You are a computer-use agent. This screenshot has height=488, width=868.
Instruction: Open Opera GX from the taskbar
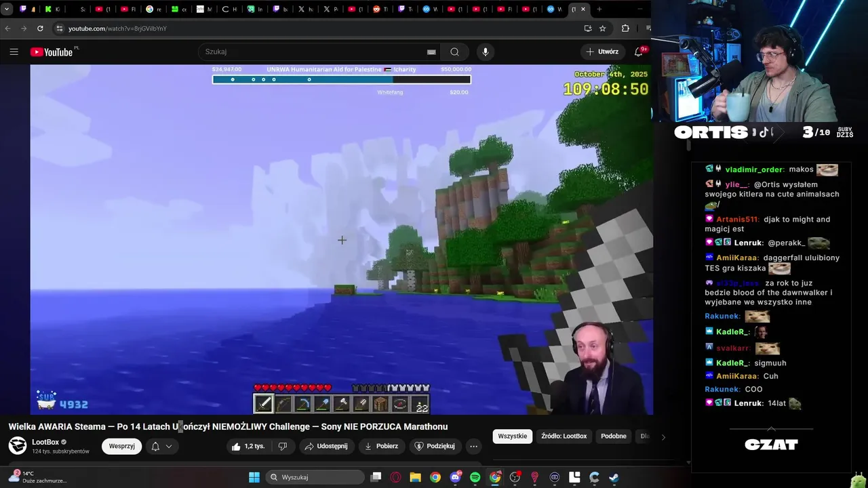395,477
